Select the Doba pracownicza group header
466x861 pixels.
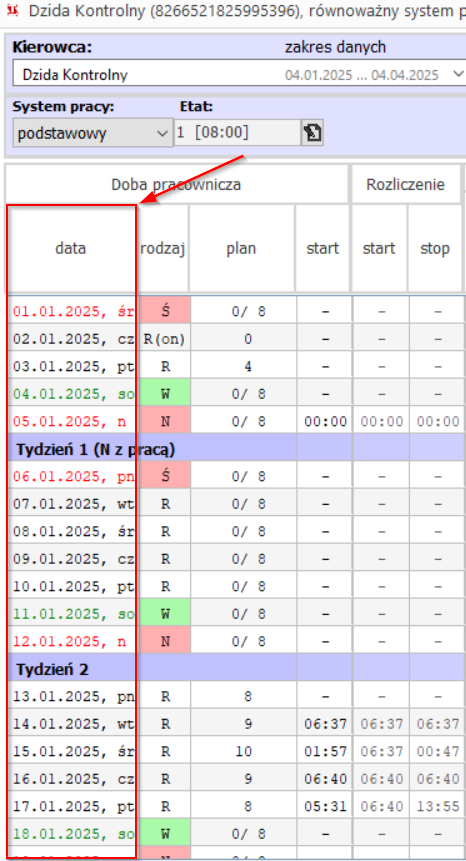176,184
